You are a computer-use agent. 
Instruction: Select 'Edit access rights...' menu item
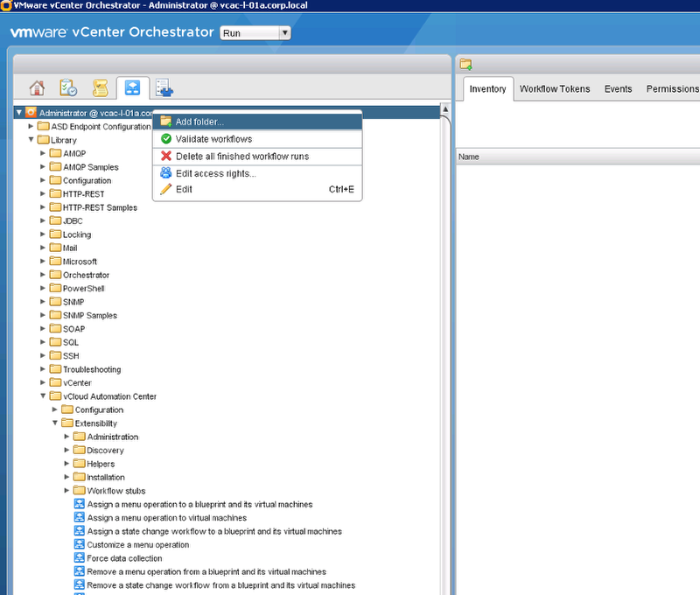(215, 173)
